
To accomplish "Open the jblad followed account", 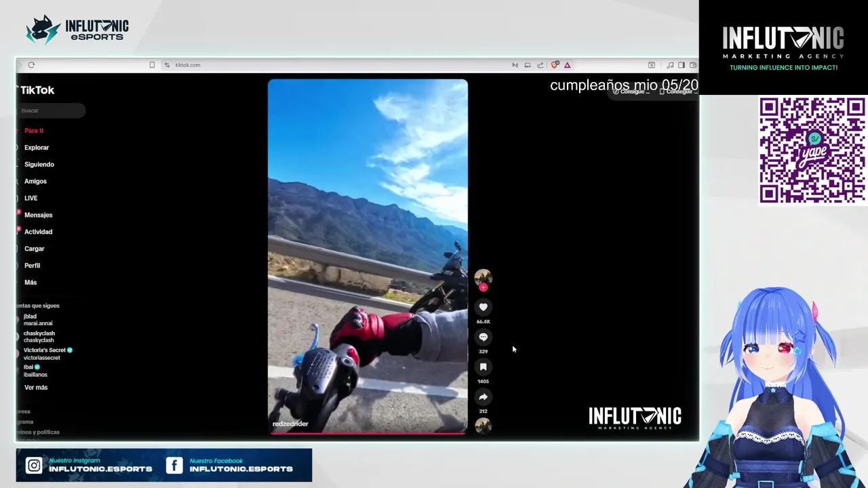I will 38,320.
